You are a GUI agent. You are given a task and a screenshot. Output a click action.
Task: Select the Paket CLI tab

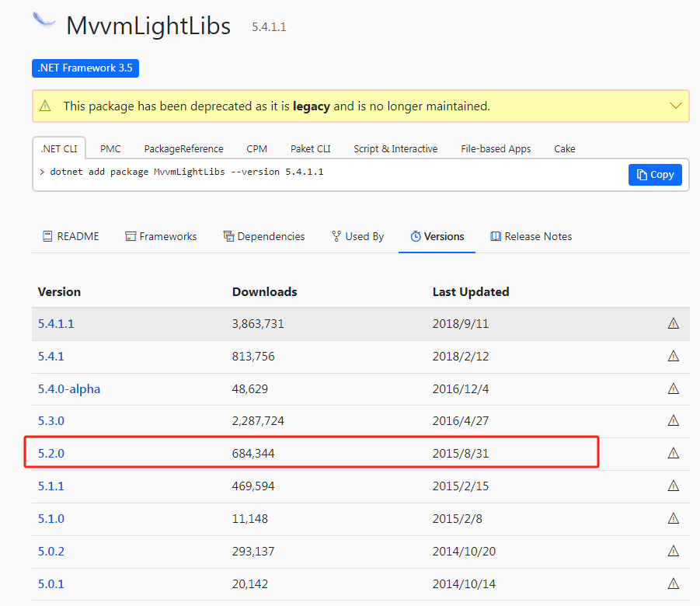point(310,148)
